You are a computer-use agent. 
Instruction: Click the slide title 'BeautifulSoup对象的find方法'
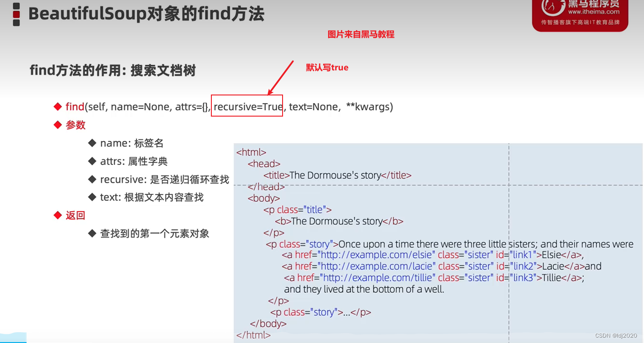point(146,14)
